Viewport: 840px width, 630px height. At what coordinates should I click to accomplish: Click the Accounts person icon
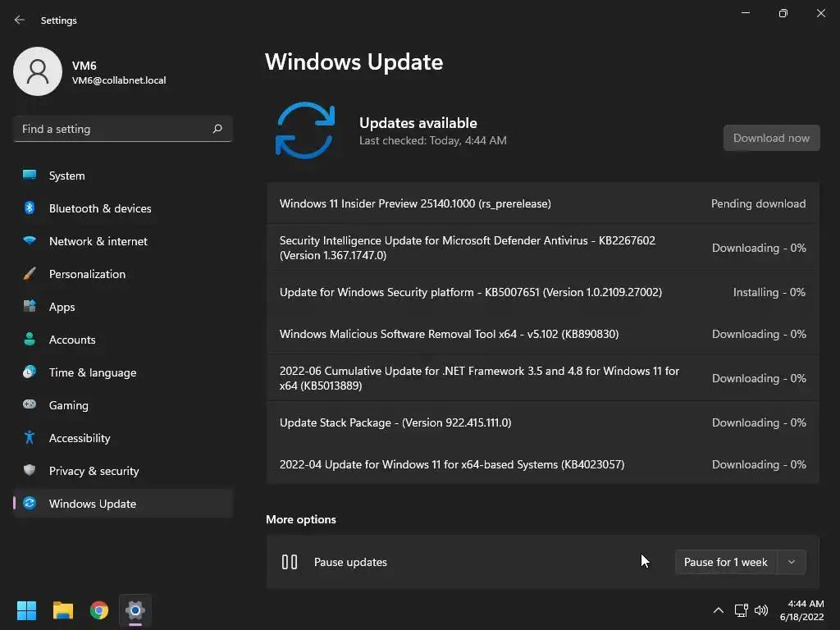tap(30, 339)
